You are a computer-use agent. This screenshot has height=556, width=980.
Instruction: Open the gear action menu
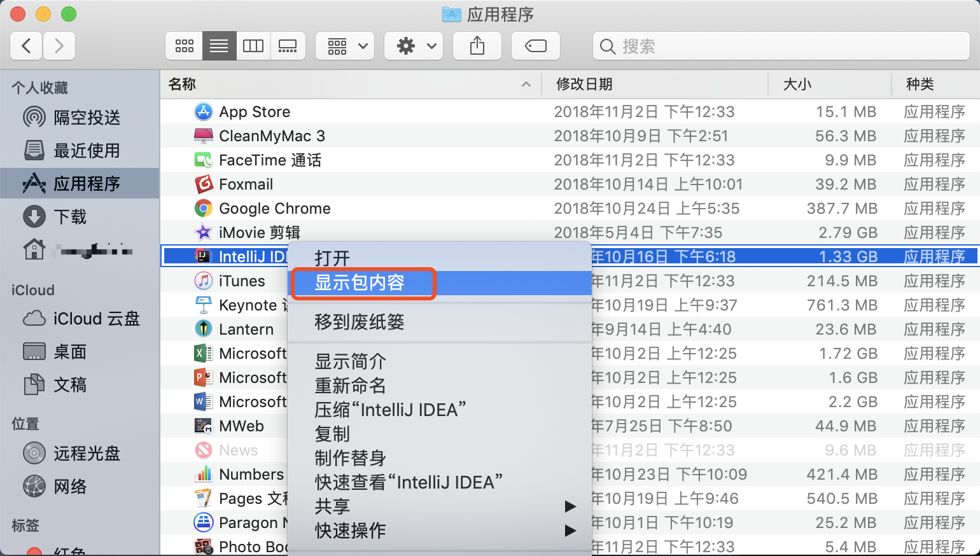414,46
